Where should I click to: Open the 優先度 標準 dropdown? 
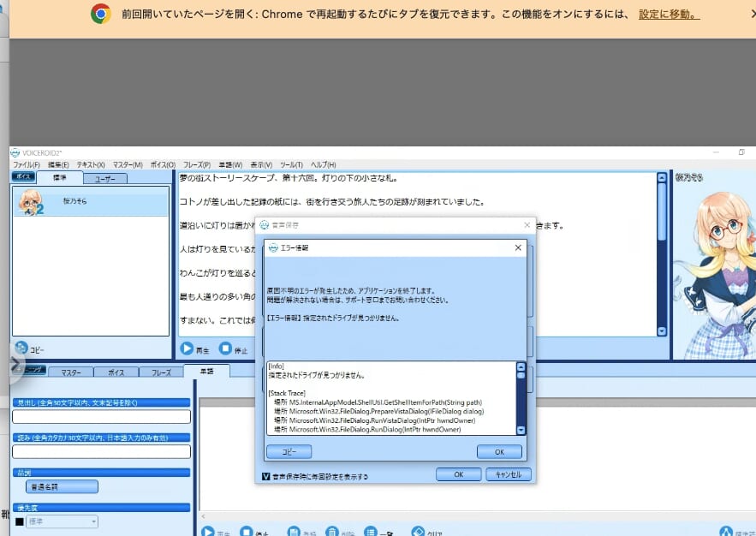62,521
